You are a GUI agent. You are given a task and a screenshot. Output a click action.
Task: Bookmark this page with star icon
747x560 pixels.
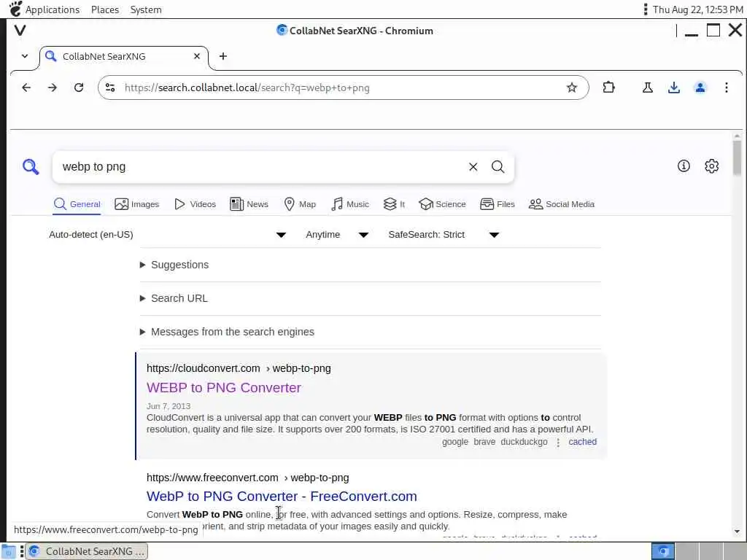pyautogui.click(x=572, y=87)
